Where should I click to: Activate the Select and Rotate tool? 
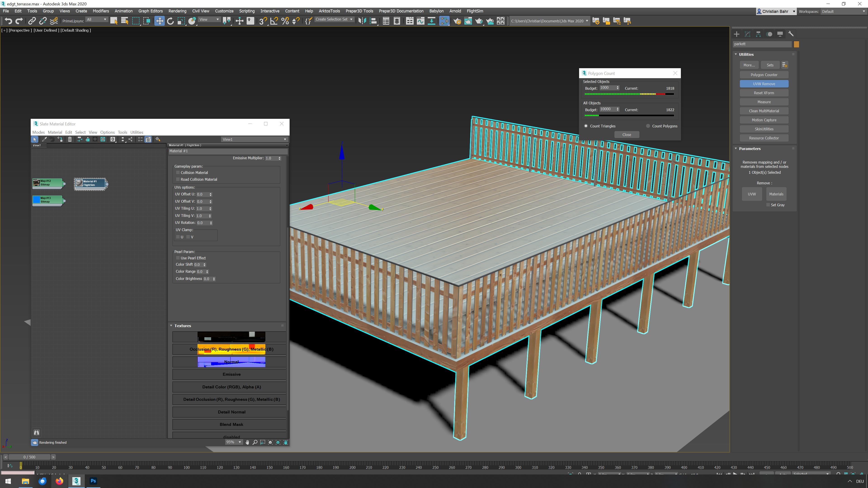coord(170,21)
